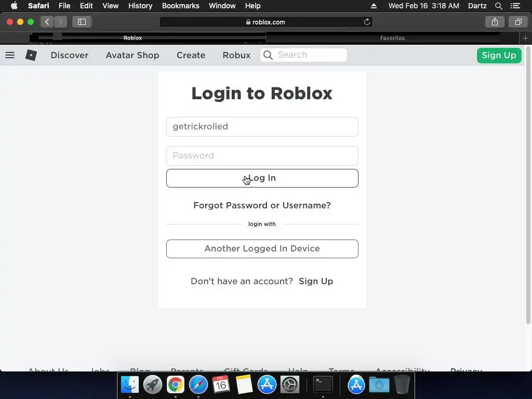Click the Dartz user name in menu bar
532x399 pixels.
click(x=477, y=6)
